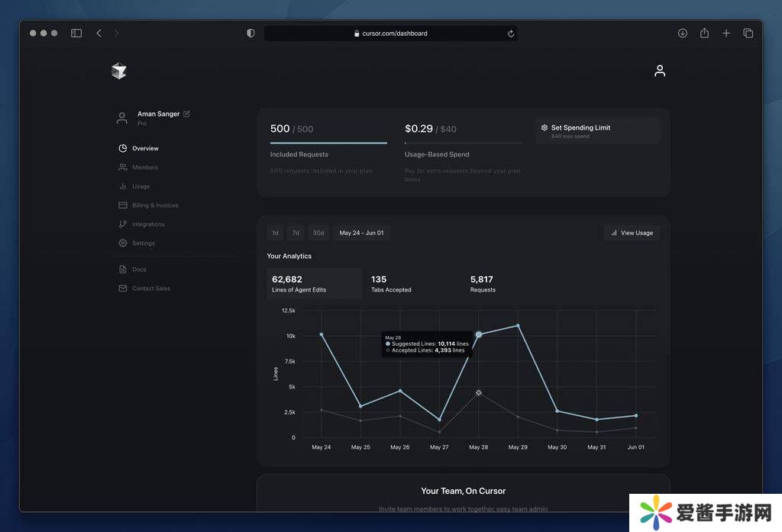Click the Safari downloads icon
The image size is (782, 532).
click(x=683, y=34)
